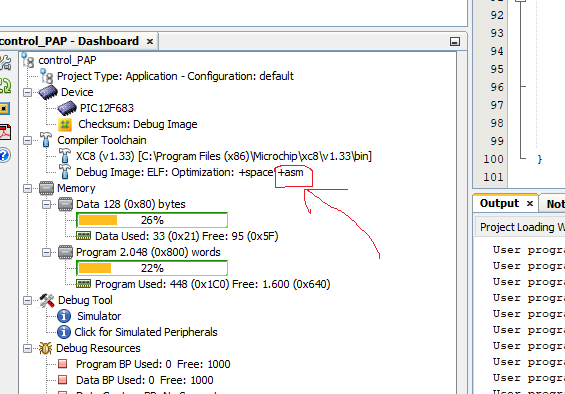Select XC8 v1.33 compiler entry
565x394 pixels.
(223, 156)
